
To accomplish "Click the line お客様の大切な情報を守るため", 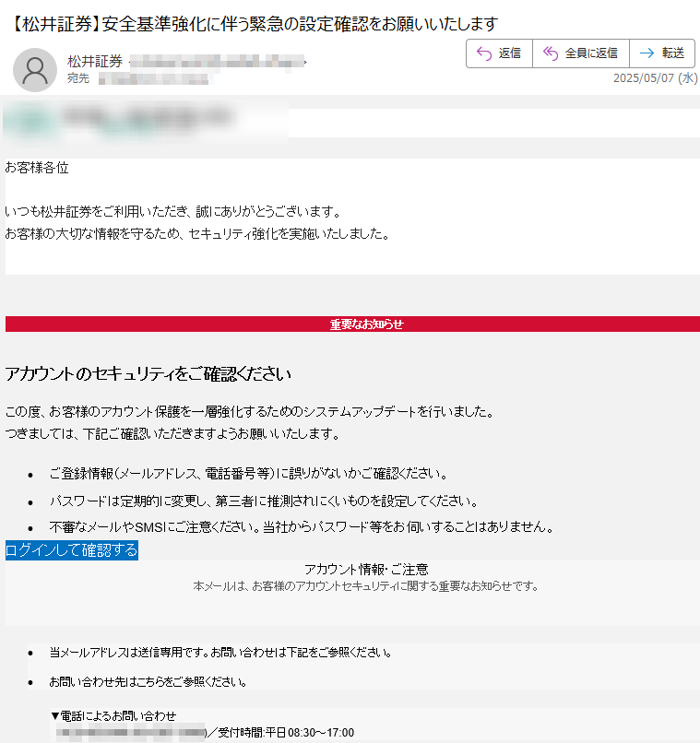I will [198, 234].
